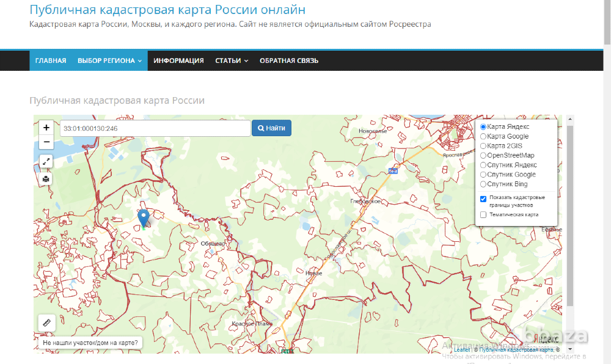Select the Карта Google radio option

(483, 136)
